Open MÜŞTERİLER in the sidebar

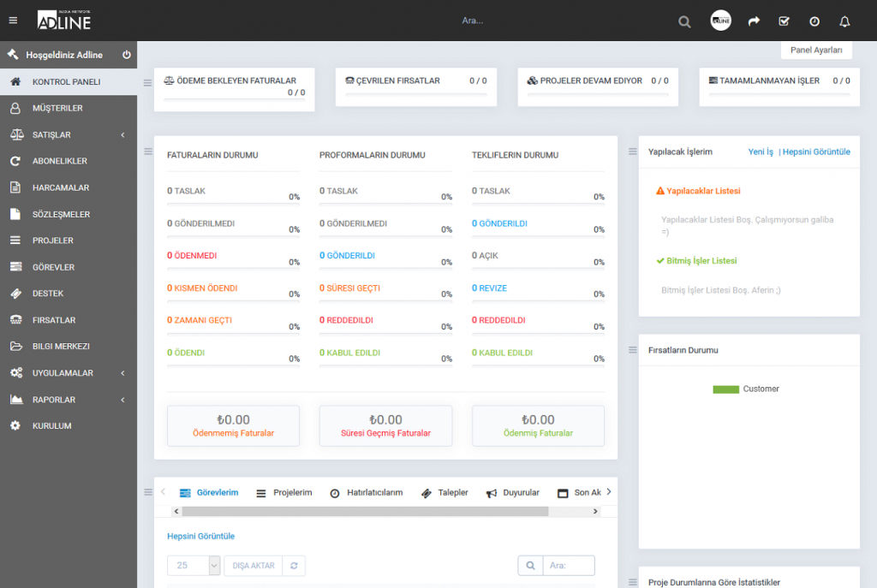pyautogui.click(x=57, y=109)
